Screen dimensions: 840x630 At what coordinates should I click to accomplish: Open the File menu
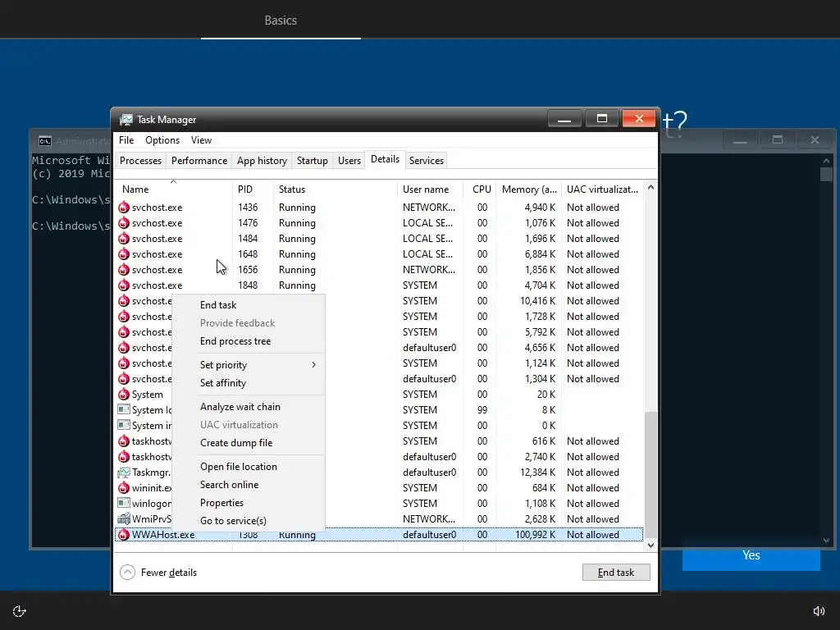(126, 140)
